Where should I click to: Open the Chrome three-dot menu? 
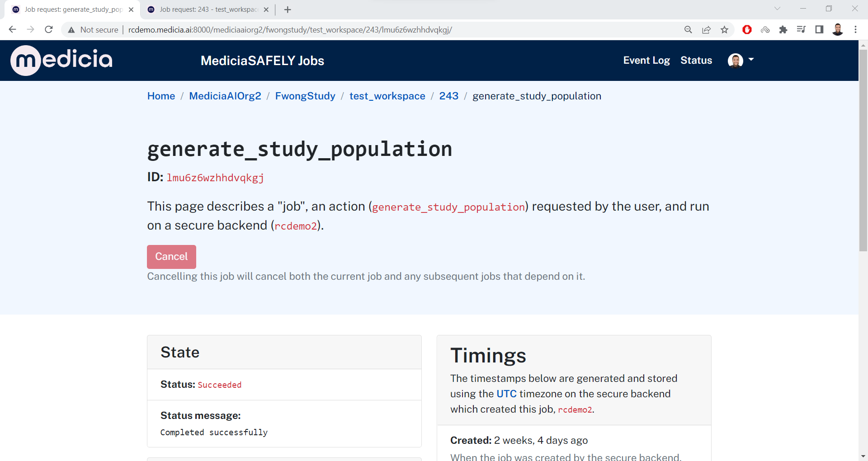(855, 30)
